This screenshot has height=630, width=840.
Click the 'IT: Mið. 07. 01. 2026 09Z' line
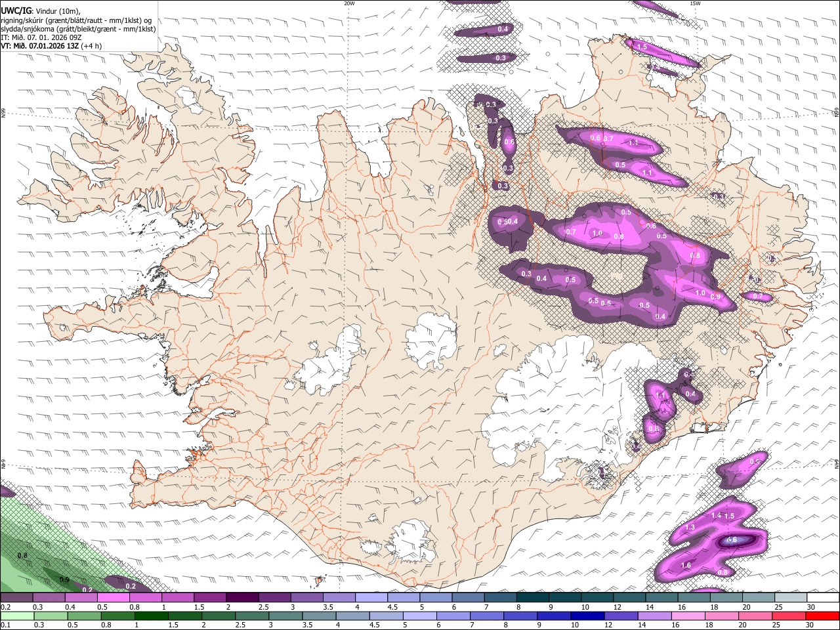pyautogui.click(x=41, y=37)
